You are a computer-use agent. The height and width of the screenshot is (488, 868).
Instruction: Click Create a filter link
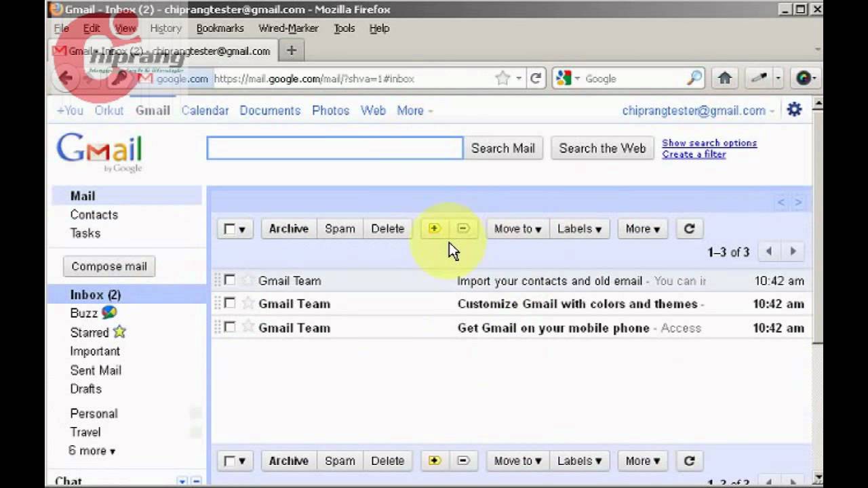point(694,155)
